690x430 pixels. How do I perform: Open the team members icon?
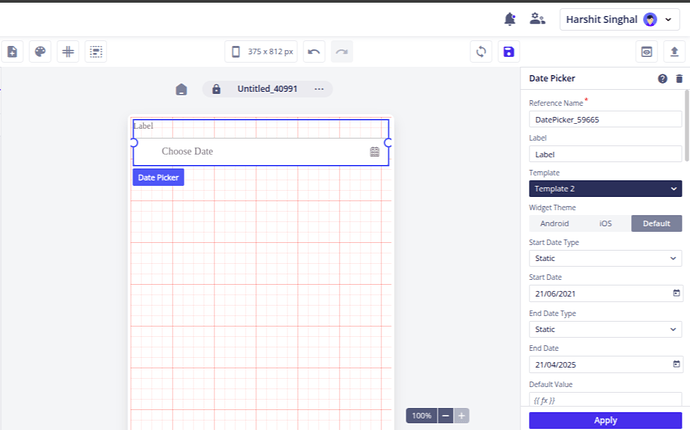click(x=537, y=19)
